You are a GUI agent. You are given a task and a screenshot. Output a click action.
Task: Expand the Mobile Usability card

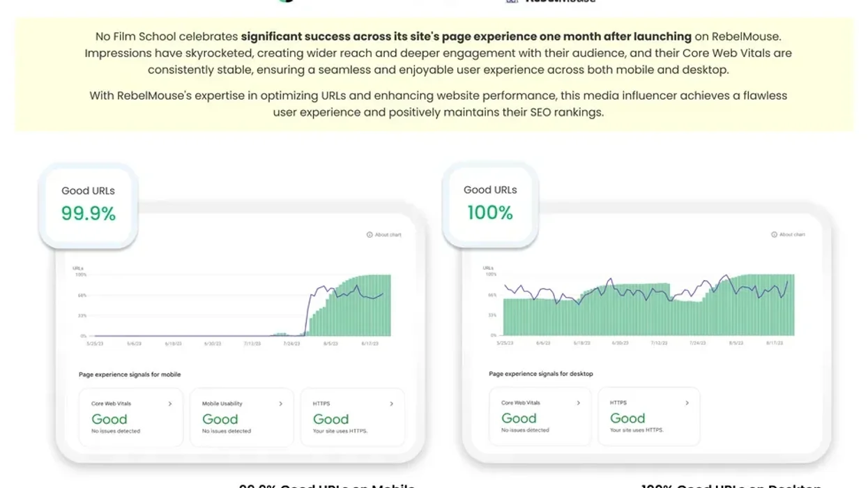click(x=280, y=403)
